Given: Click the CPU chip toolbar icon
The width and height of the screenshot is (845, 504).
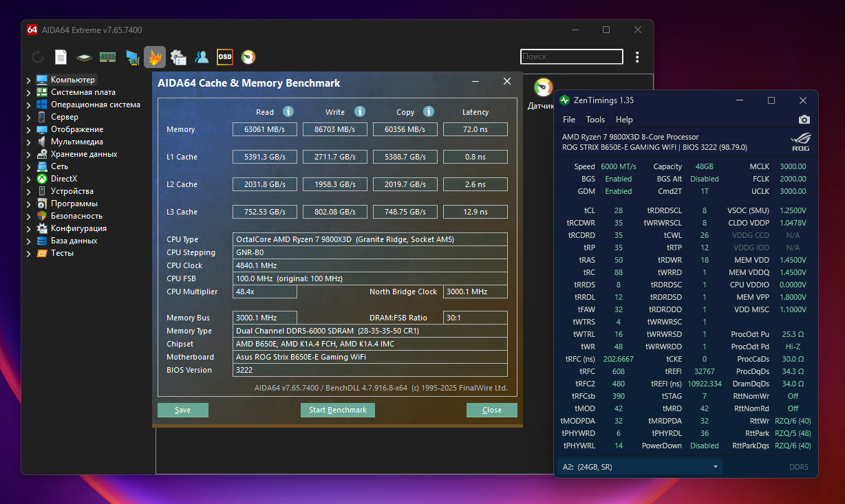Looking at the screenshot, I should click(84, 57).
